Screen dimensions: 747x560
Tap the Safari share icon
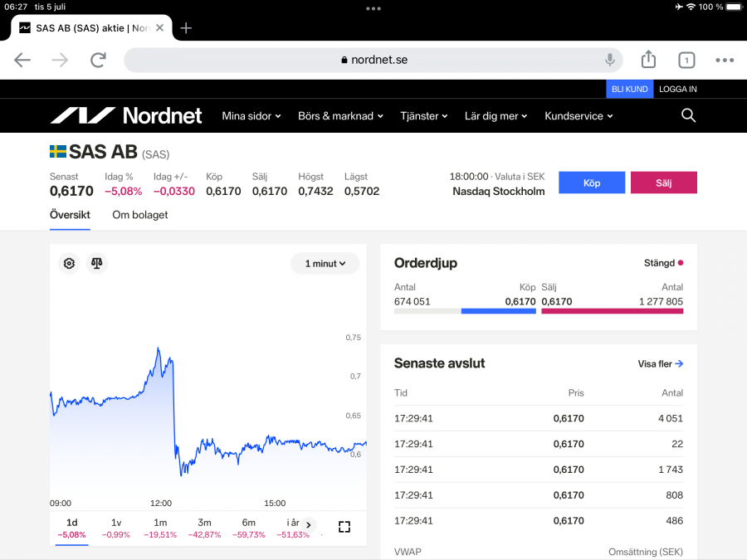648,60
